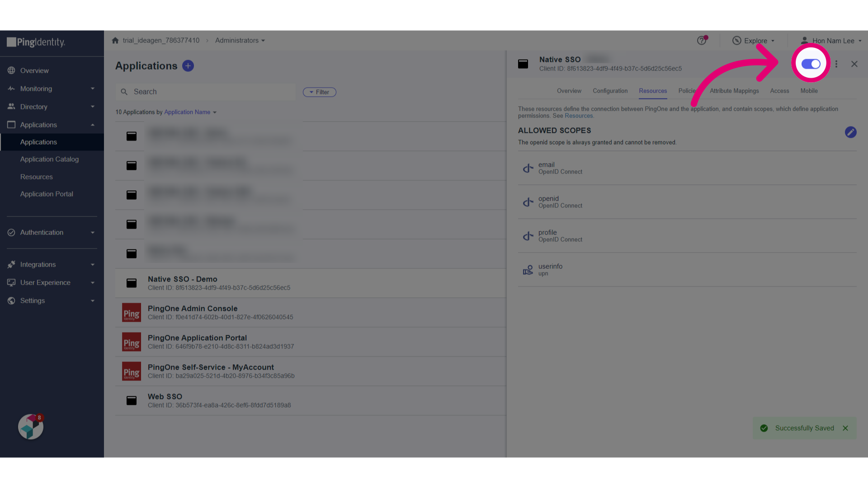Click the PingOne Application Portal logo icon
Screen dimensions: 868x488
pos(132,342)
